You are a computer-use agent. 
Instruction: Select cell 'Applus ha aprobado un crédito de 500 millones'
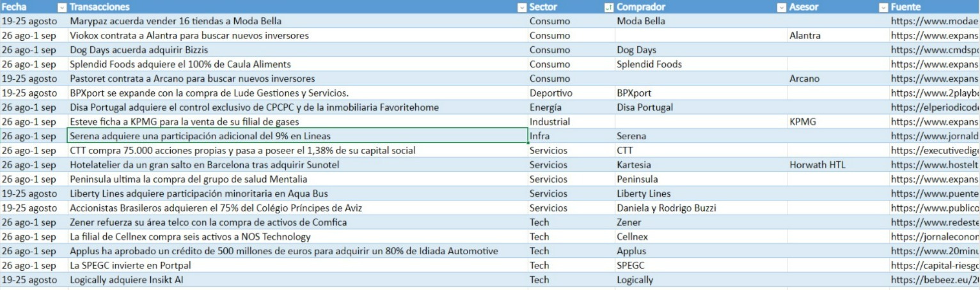point(297,251)
